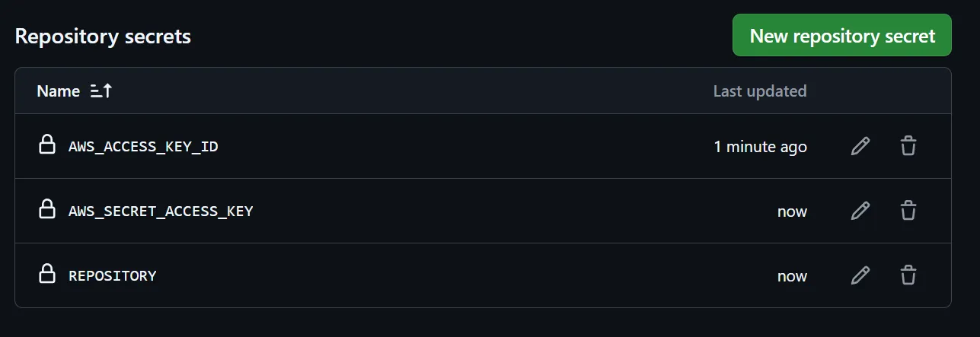The image size is (980, 337).
Task: Click the lock icon beside REPOSITORY secret
Action: coord(47,275)
